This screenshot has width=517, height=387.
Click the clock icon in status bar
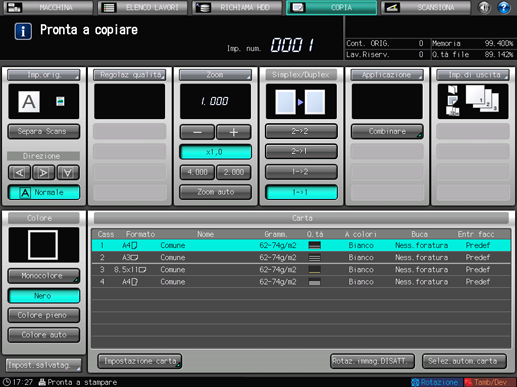click(6, 382)
